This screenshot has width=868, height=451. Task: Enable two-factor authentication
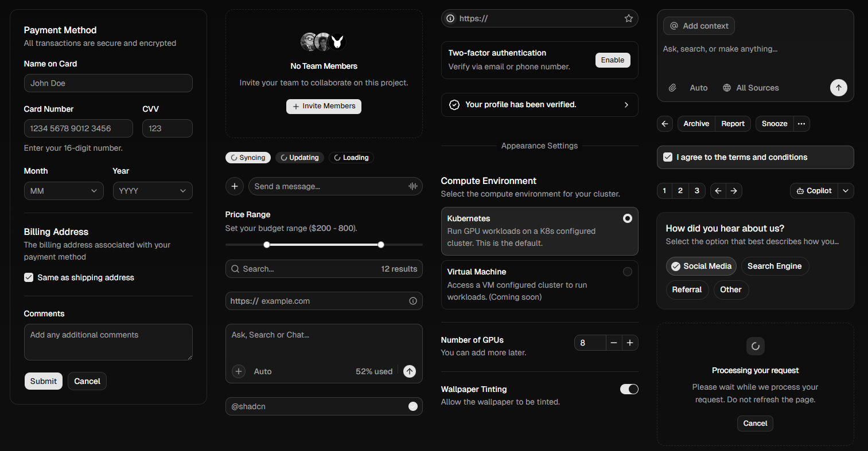click(613, 60)
